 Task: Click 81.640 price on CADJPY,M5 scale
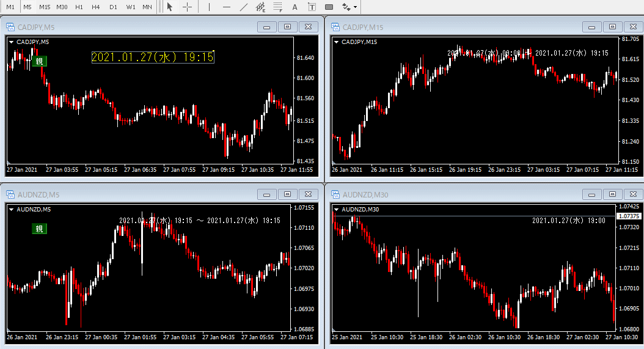point(306,58)
